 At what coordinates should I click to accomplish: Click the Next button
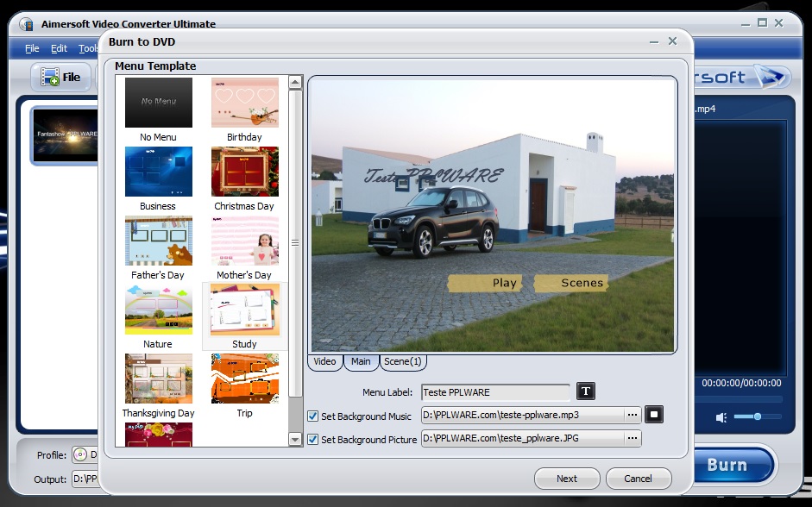tap(567, 479)
